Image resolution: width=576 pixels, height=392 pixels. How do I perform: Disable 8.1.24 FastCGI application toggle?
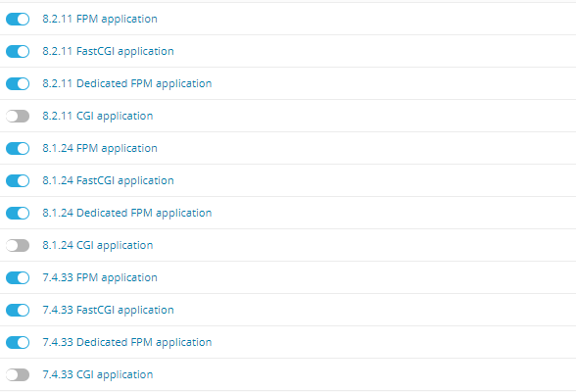[x=18, y=180]
